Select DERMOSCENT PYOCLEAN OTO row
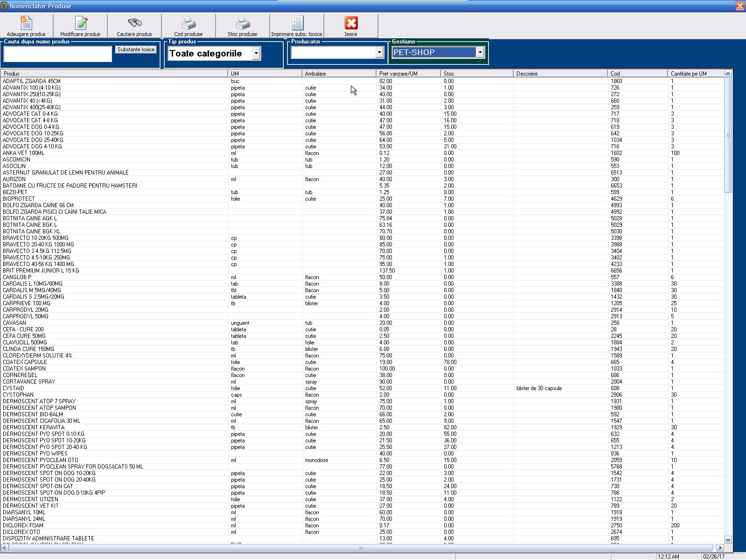This screenshot has height=560, width=746. pos(362,460)
